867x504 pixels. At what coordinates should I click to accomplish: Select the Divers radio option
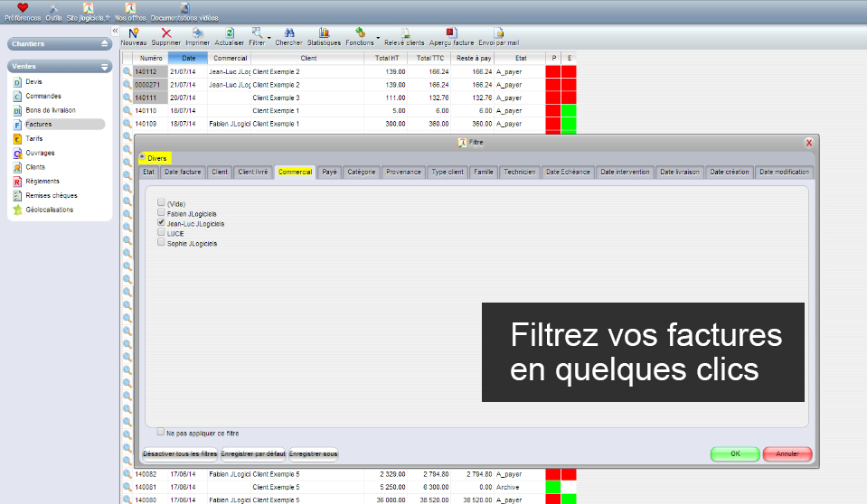143,157
